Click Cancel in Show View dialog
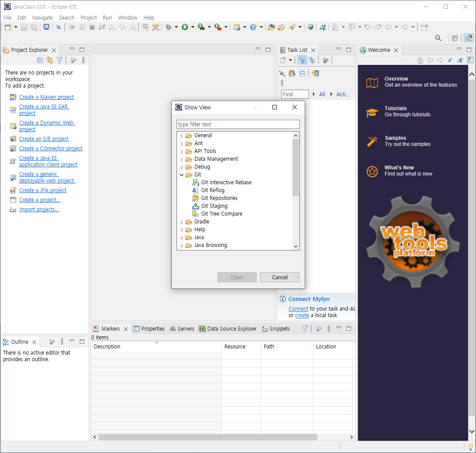Viewport: 476px width, 453px height. (x=279, y=277)
